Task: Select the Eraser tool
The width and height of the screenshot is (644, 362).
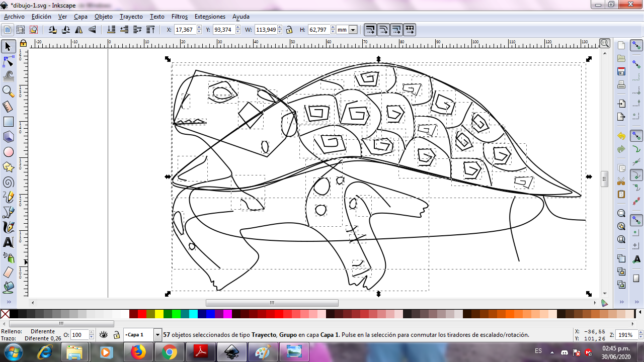Action: coord(8,273)
